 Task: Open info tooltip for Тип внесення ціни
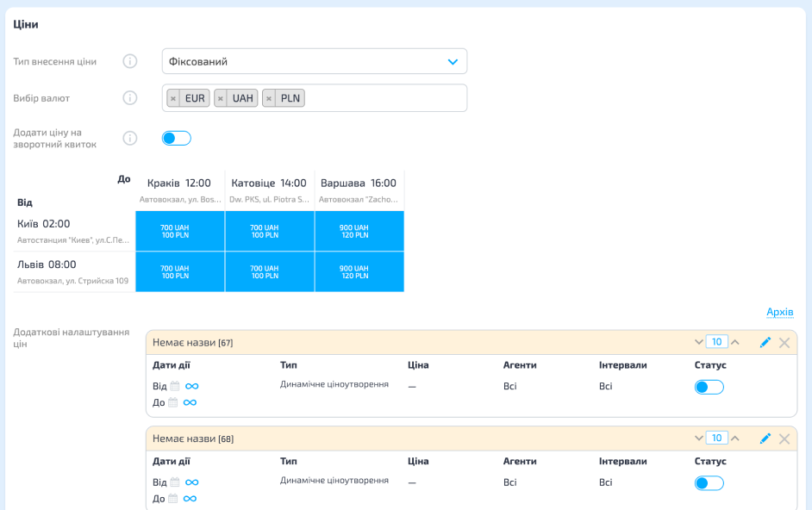click(130, 62)
